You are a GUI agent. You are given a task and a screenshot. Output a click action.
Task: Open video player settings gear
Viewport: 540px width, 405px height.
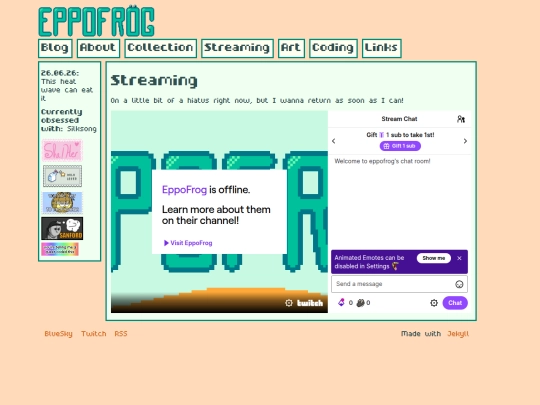point(289,303)
